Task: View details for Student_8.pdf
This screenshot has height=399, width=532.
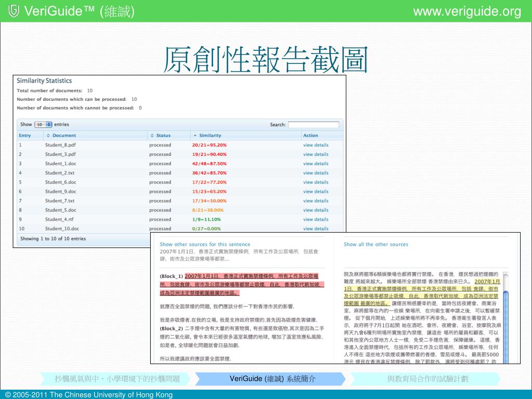Action: pyautogui.click(x=315, y=145)
